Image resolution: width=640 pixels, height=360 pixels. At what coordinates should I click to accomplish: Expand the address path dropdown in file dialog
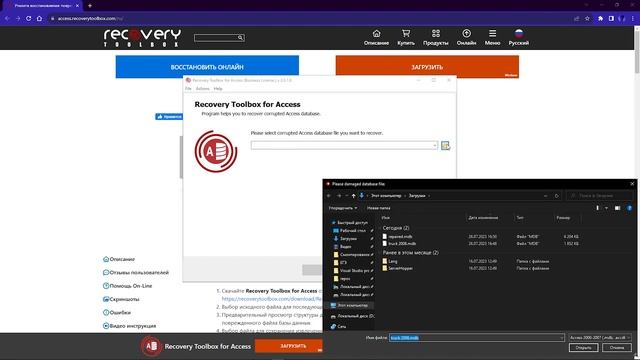click(x=546, y=196)
